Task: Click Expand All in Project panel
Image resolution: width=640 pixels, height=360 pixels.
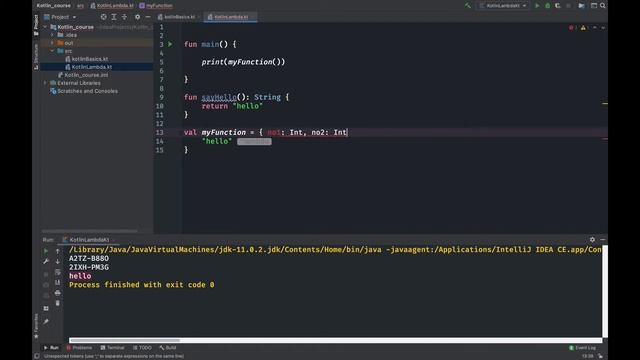Action: point(114,17)
